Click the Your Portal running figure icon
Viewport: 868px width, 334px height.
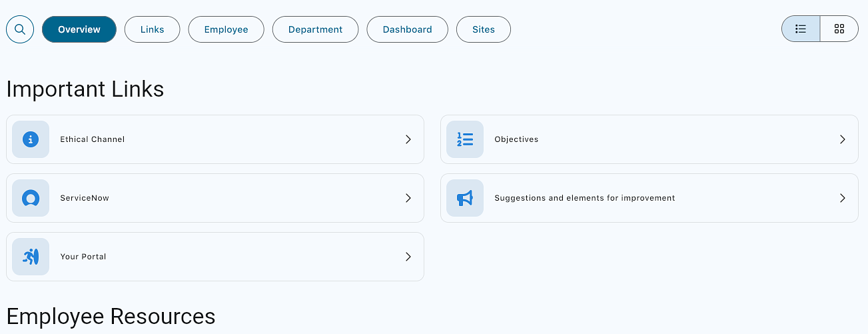[31, 257]
